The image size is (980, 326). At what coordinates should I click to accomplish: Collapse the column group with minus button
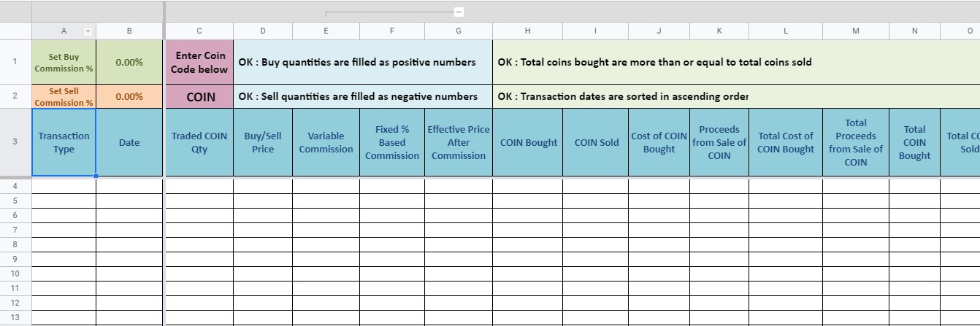click(x=459, y=12)
